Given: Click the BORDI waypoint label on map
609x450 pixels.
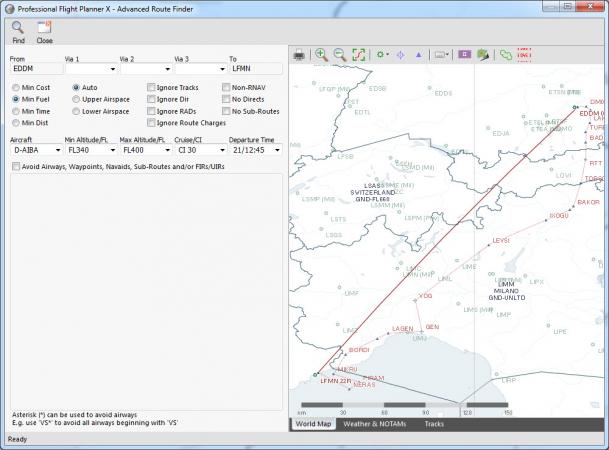Looking at the screenshot, I should tap(358, 350).
